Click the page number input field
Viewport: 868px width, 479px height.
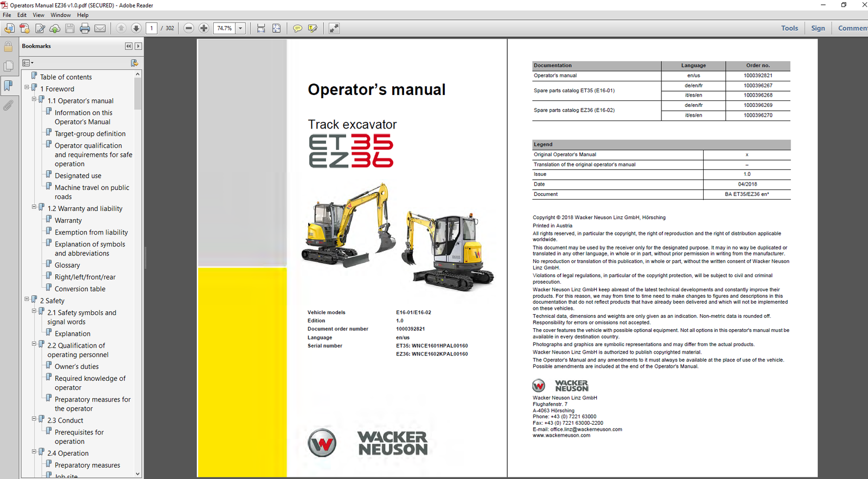click(x=151, y=28)
